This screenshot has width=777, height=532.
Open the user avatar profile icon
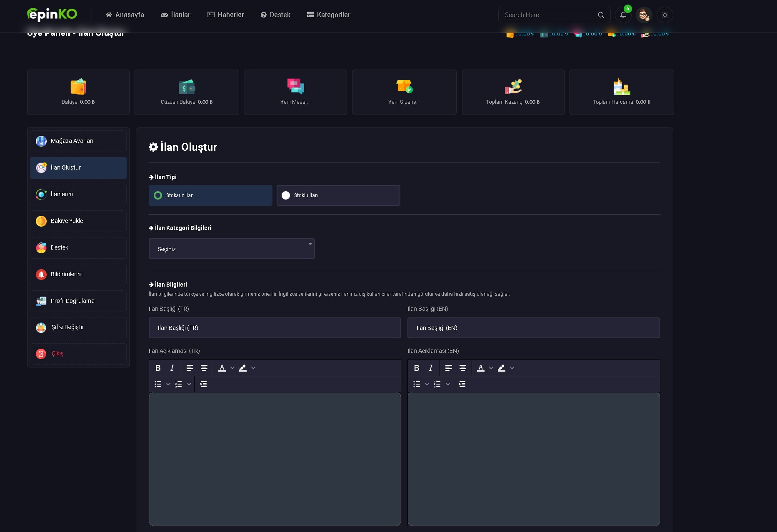[644, 15]
